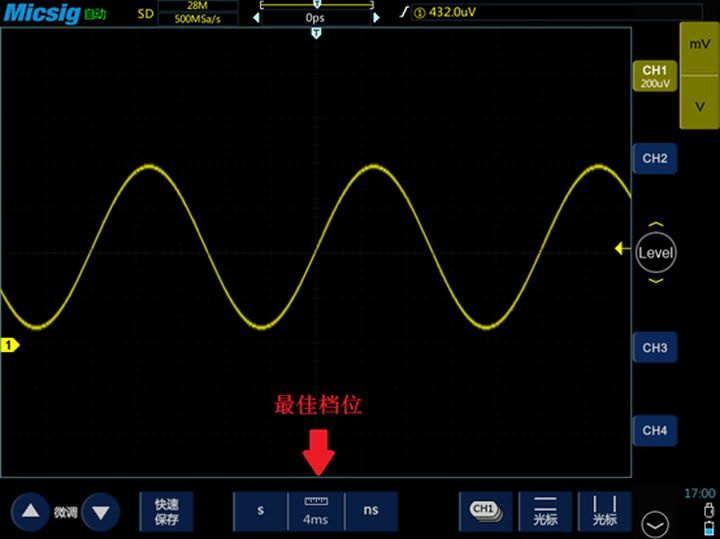Screen dimensions: 720x539
Task: Tap the 0ps delay time readout
Action: coord(315,18)
